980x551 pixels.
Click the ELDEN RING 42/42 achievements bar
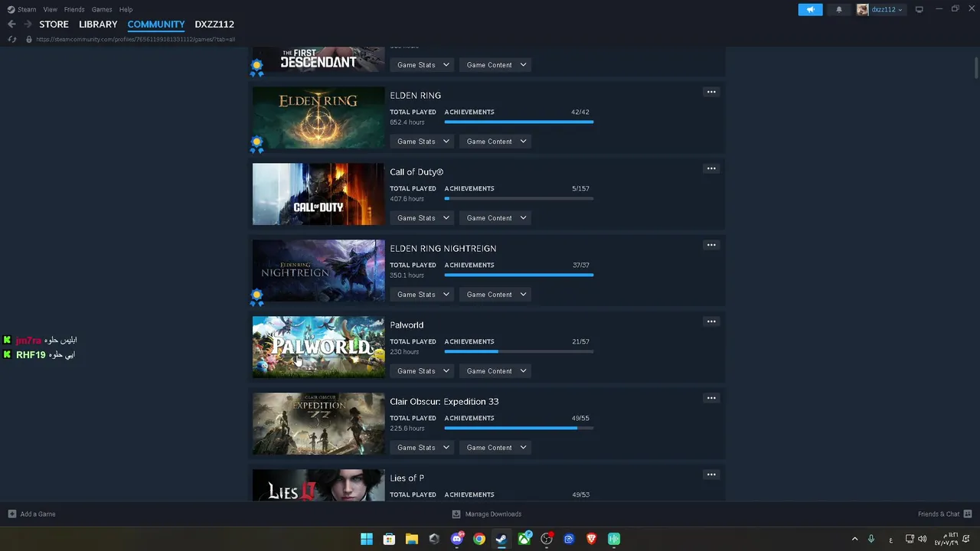(518, 122)
